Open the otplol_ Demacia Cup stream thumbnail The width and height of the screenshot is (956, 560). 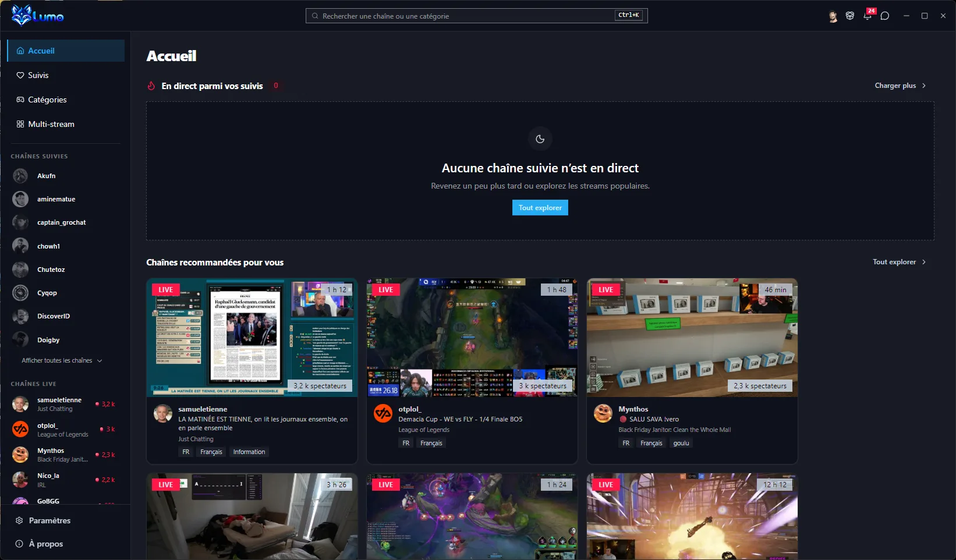[472, 338]
